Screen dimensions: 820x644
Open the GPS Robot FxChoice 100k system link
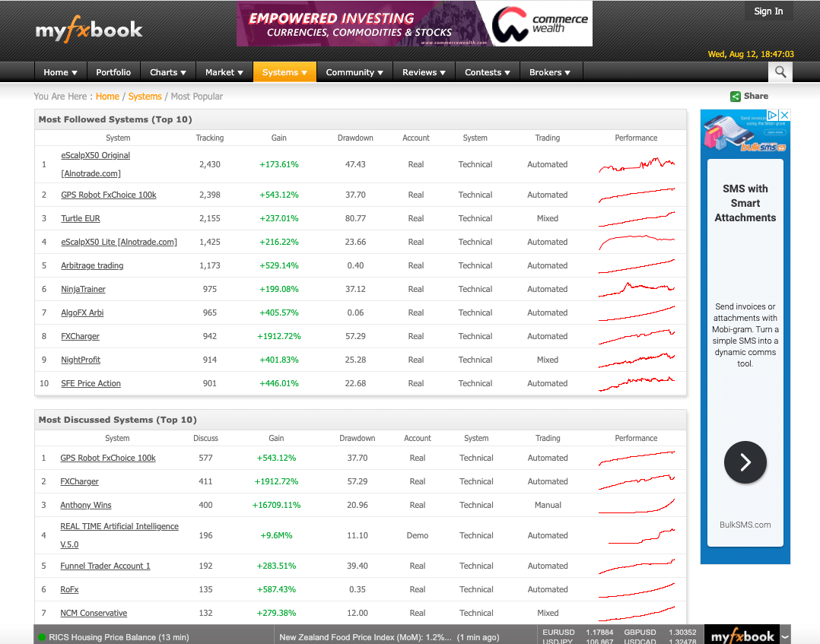point(108,195)
